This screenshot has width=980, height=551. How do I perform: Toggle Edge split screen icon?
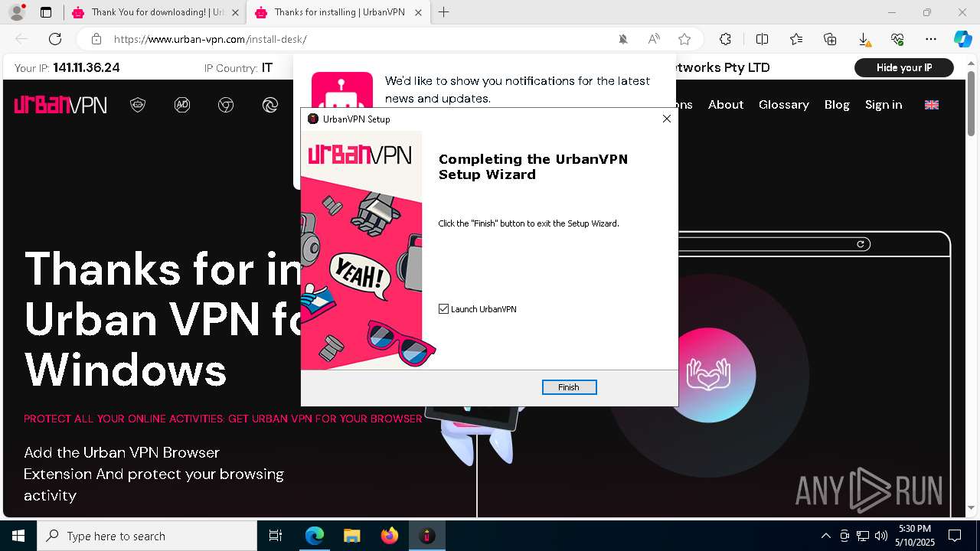point(762,39)
